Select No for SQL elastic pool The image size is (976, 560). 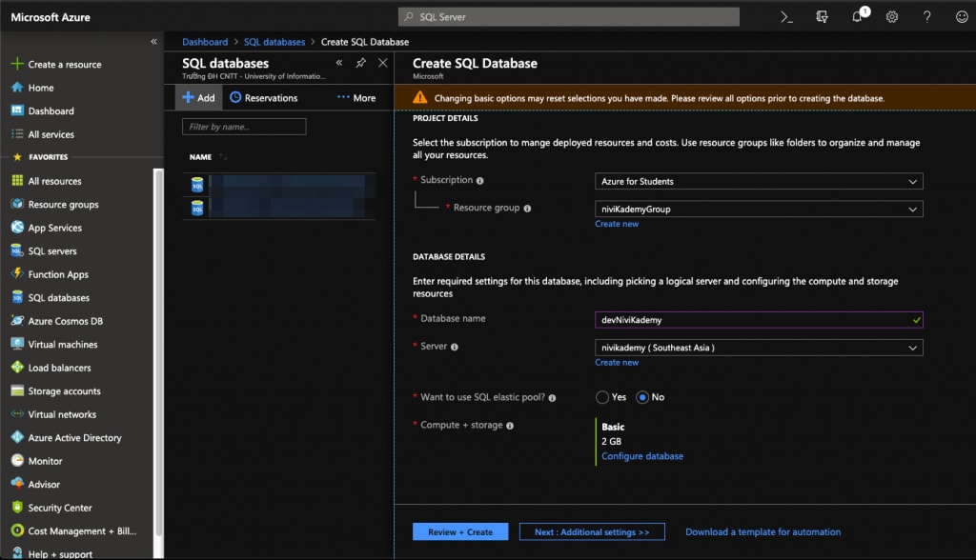[642, 397]
